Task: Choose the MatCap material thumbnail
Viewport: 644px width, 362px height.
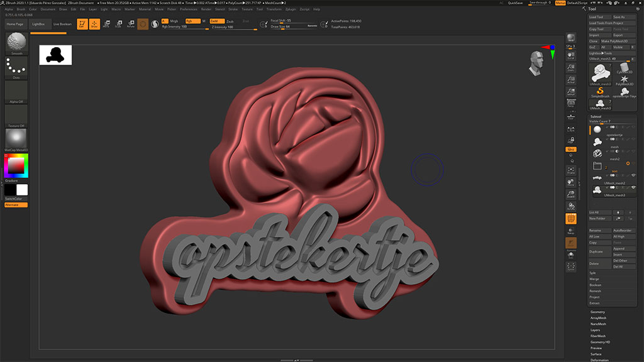Action: 16,140
